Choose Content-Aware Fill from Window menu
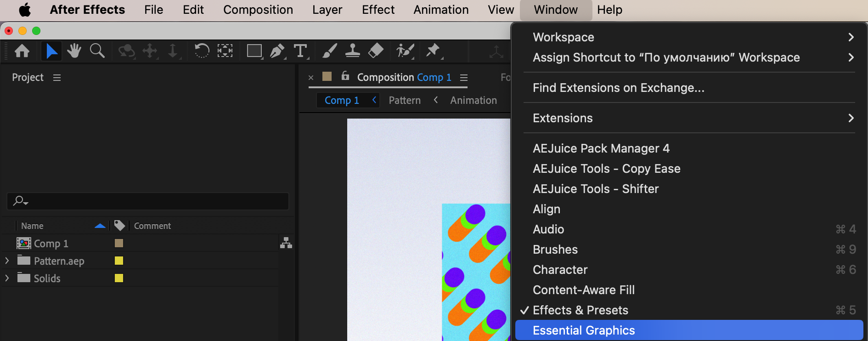Viewport: 868px width, 341px height. [583, 290]
